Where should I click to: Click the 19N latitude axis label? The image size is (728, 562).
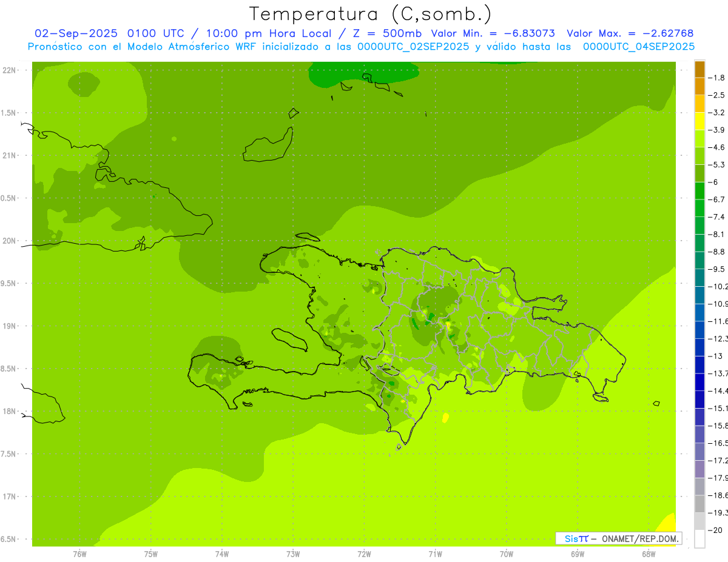click(x=8, y=326)
